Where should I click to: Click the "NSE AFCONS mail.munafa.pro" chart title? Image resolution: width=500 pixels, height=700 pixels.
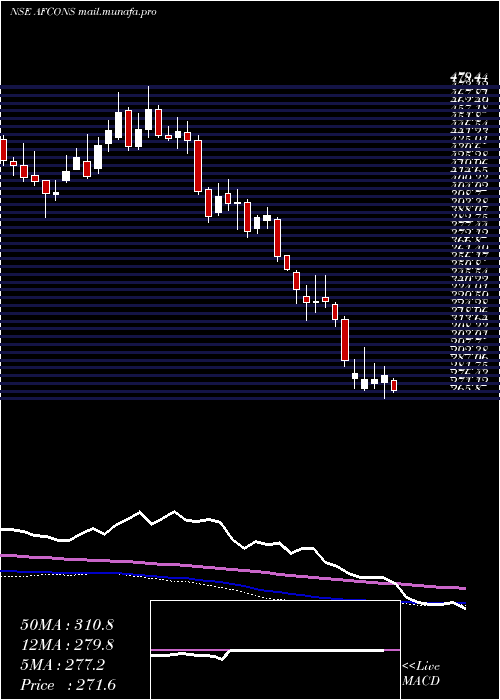[x=83, y=12]
